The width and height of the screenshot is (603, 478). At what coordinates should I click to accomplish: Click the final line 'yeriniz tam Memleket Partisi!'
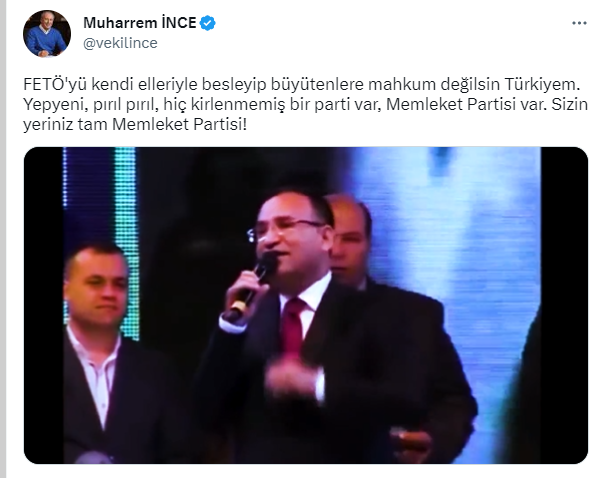135,124
